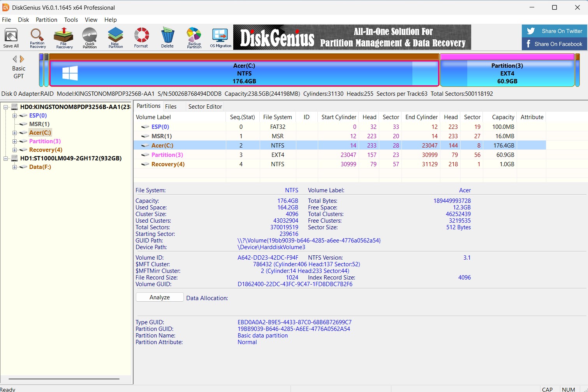588x392 pixels.
Task: Select the Partition(3) EXT4 block in the disk map
Action: click(507, 74)
